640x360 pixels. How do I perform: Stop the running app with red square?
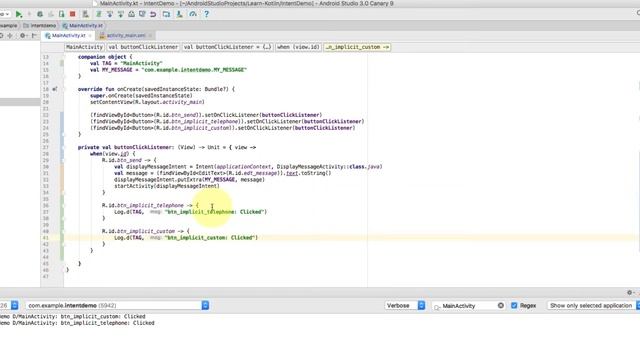coord(73,14)
